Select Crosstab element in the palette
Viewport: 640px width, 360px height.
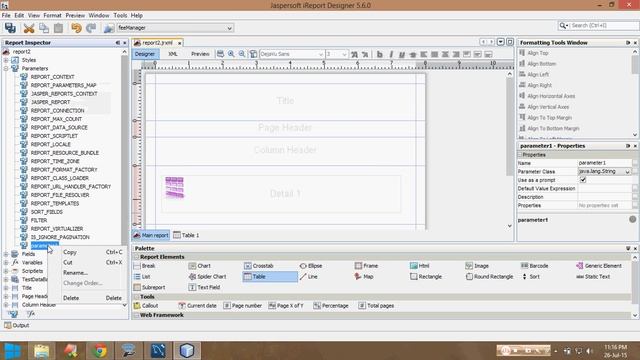point(258,266)
